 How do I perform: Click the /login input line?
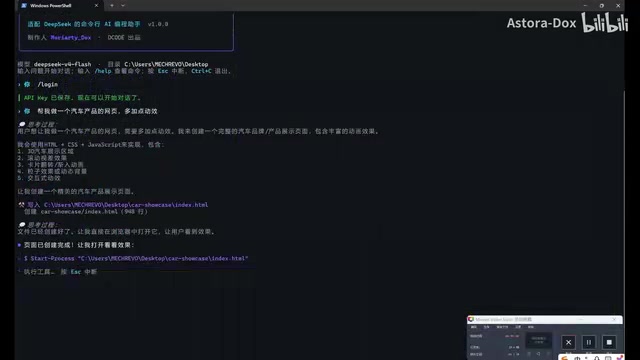[38, 84]
